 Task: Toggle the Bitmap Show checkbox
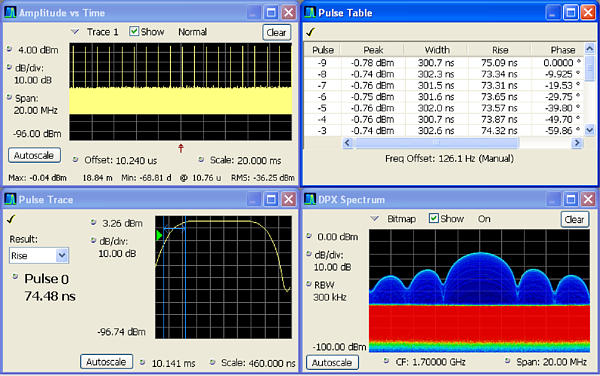coord(434,218)
